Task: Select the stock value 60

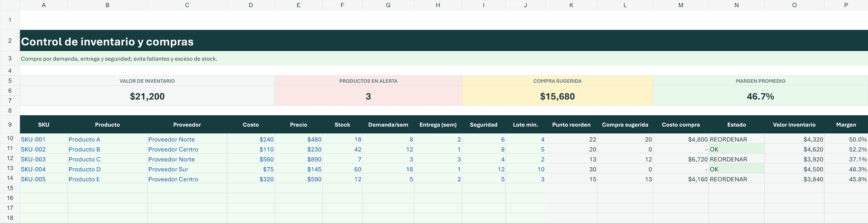Action: (x=342, y=169)
